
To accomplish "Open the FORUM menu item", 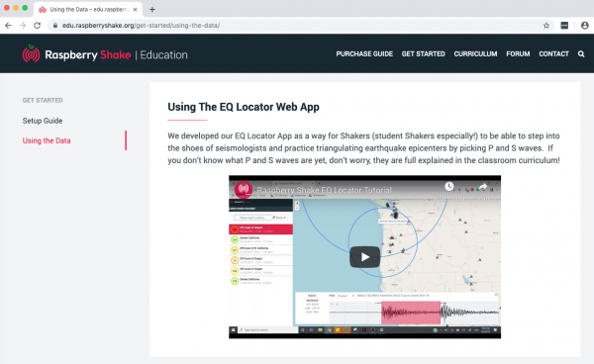I will click(x=518, y=54).
